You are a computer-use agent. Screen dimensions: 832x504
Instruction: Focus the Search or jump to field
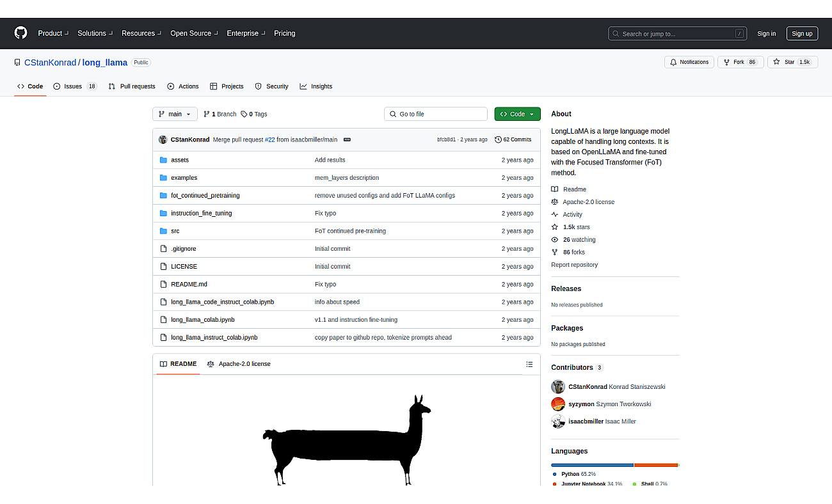point(678,33)
